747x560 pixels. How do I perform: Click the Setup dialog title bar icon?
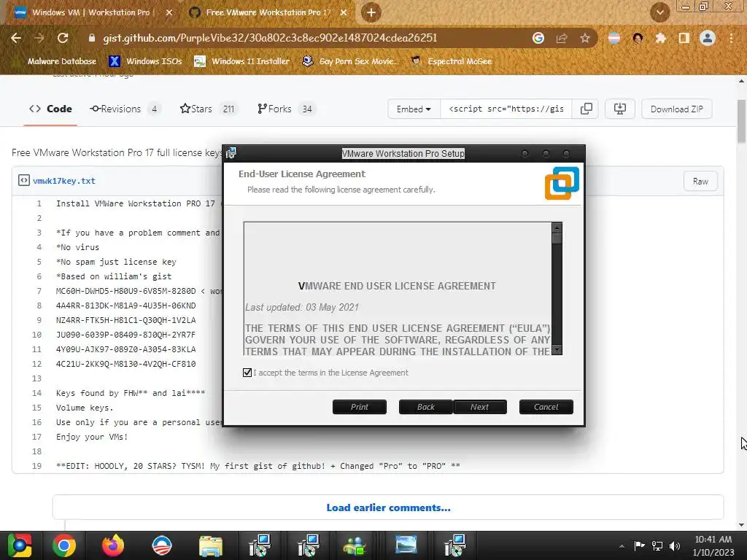click(231, 153)
